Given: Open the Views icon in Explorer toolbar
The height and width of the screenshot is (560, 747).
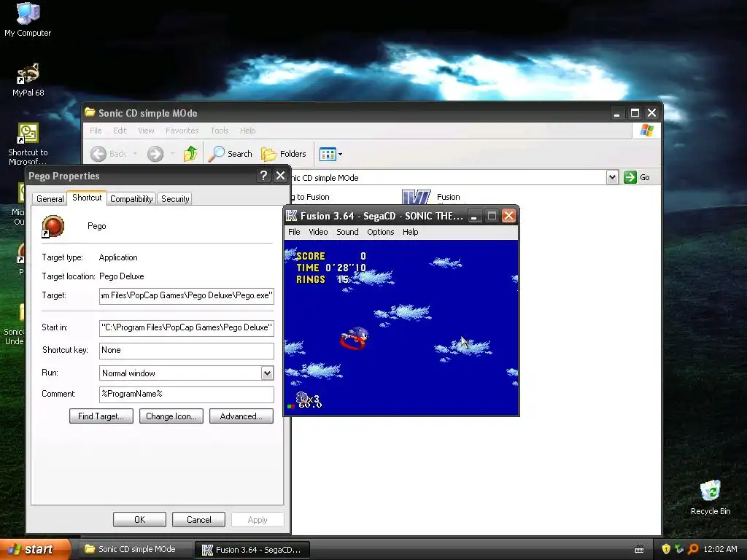Looking at the screenshot, I should (x=328, y=154).
